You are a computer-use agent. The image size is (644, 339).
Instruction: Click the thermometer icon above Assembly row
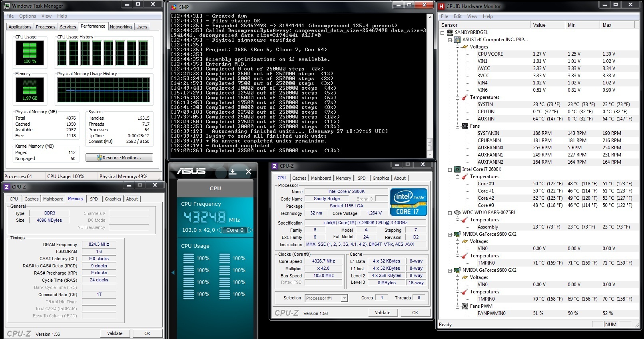pos(465,220)
